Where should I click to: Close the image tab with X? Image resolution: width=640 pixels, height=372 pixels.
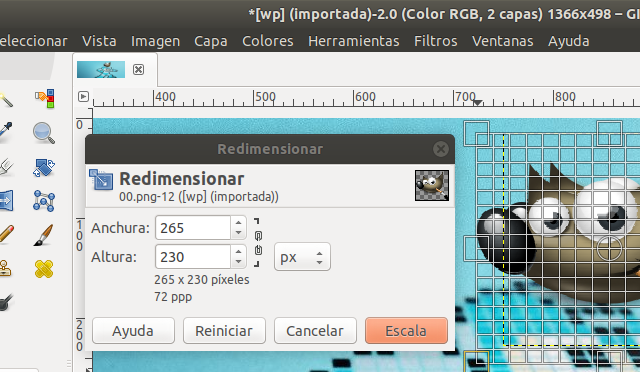pyautogui.click(x=138, y=69)
